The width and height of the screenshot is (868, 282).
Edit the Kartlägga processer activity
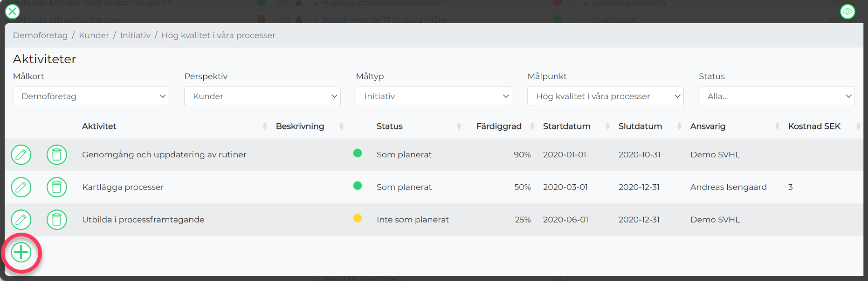(21, 187)
